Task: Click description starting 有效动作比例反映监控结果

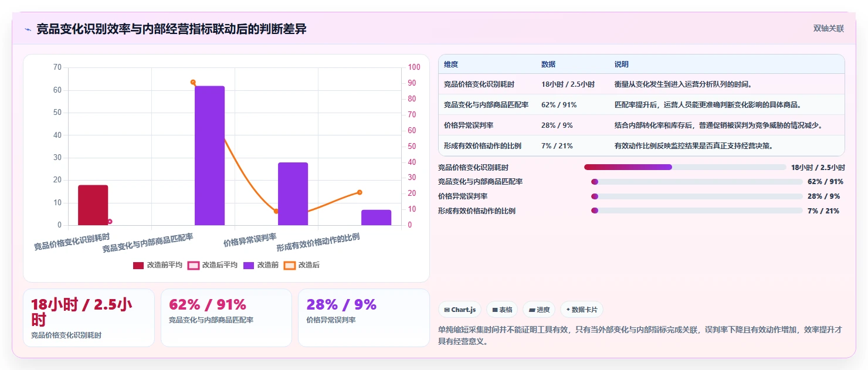Action: (x=694, y=145)
